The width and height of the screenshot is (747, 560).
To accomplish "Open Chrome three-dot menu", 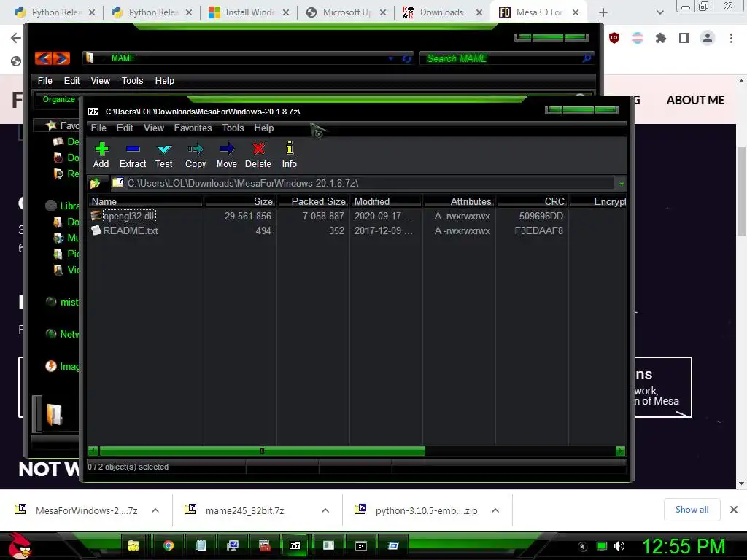I will [731, 38].
